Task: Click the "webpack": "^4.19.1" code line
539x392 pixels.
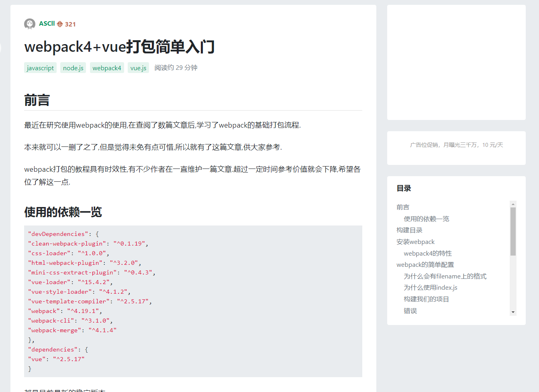Action: pyautogui.click(x=65, y=311)
